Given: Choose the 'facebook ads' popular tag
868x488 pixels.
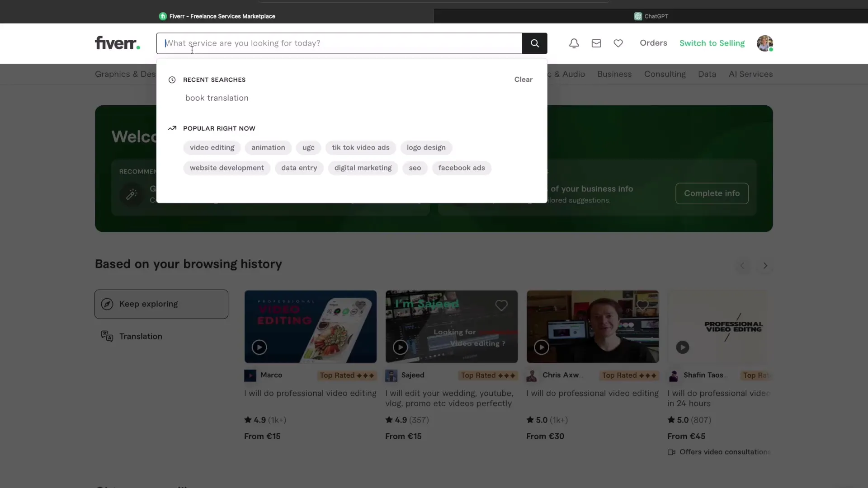Looking at the screenshot, I should pos(462,168).
